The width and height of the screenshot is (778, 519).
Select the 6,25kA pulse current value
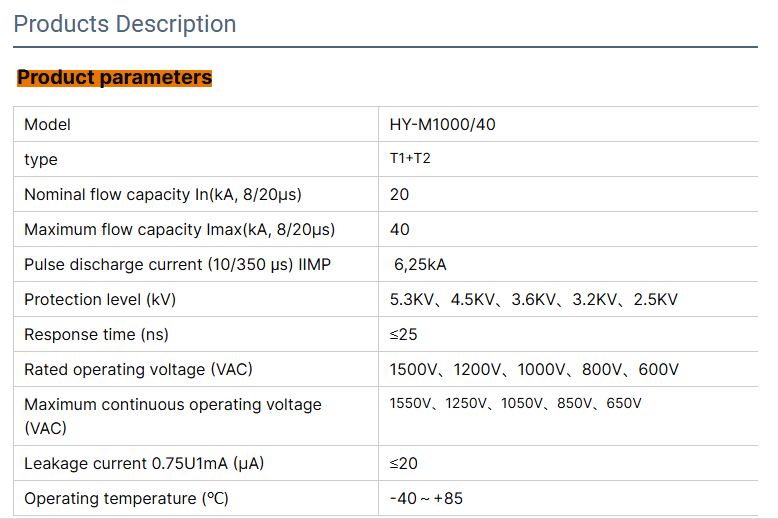421,265
